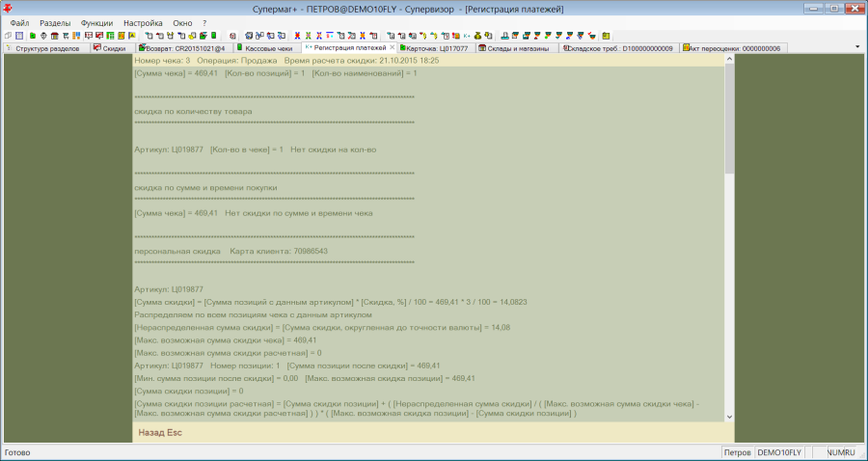Click the '[Сумма скидки] = ... 14,0823' formula line
The width and height of the screenshot is (868, 461).
331,302
